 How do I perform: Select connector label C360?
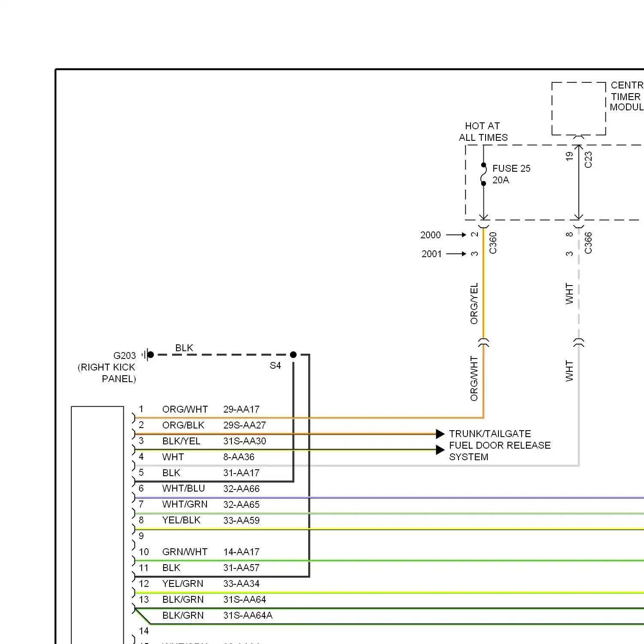493,243
